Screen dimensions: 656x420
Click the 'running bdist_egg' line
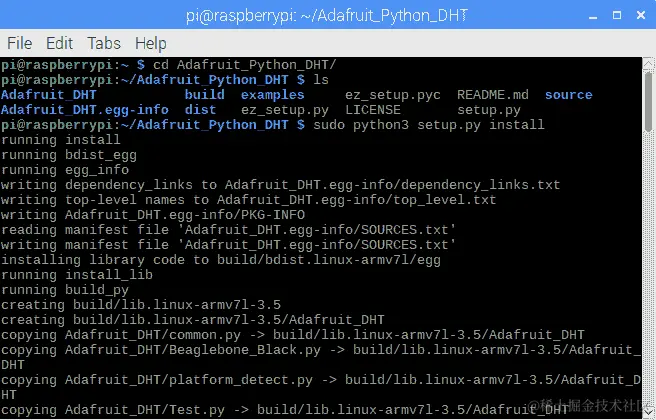click(x=69, y=155)
